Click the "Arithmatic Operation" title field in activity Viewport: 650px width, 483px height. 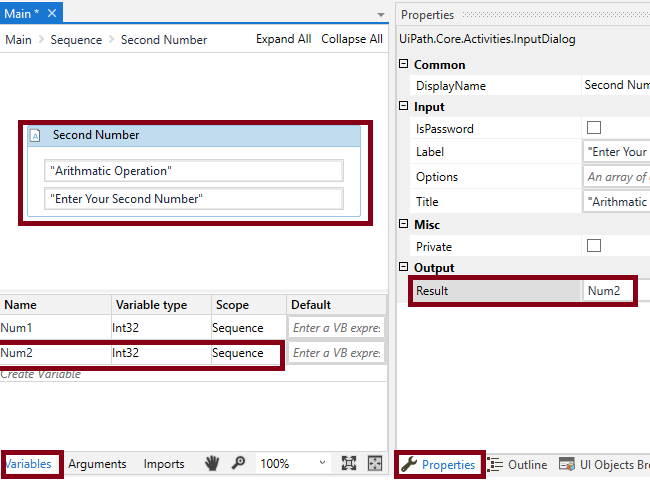(x=194, y=171)
